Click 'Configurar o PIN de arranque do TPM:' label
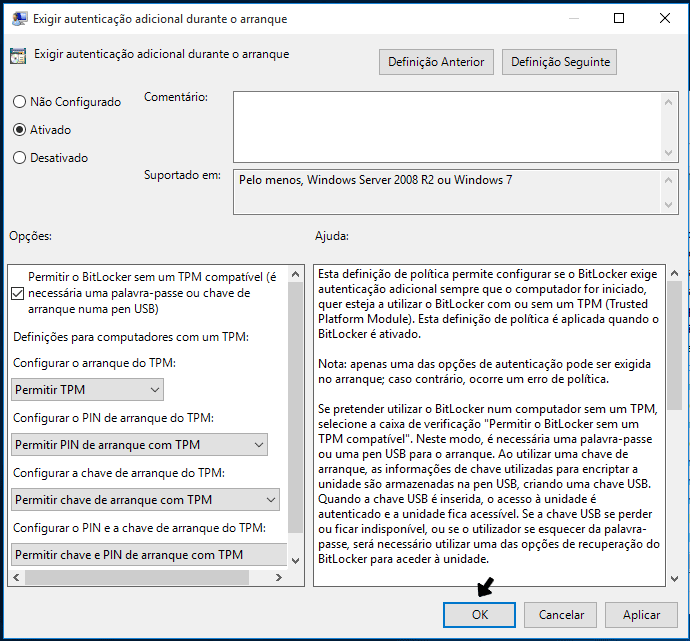690x641 pixels. [x=114, y=418]
